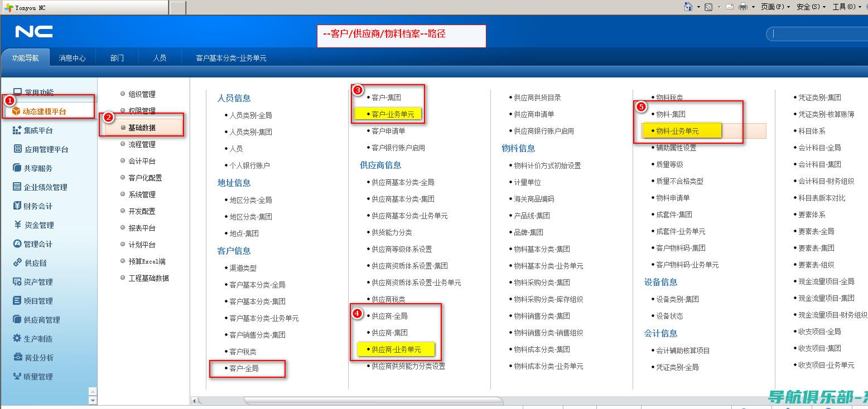Open the 计量单位 link
Screen dimensions: 868x409
click(527, 182)
